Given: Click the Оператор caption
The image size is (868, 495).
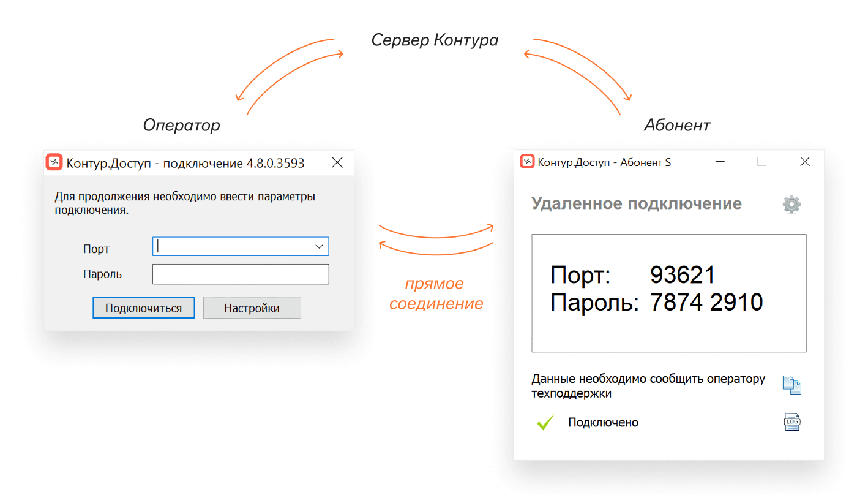Looking at the screenshot, I should (x=181, y=126).
